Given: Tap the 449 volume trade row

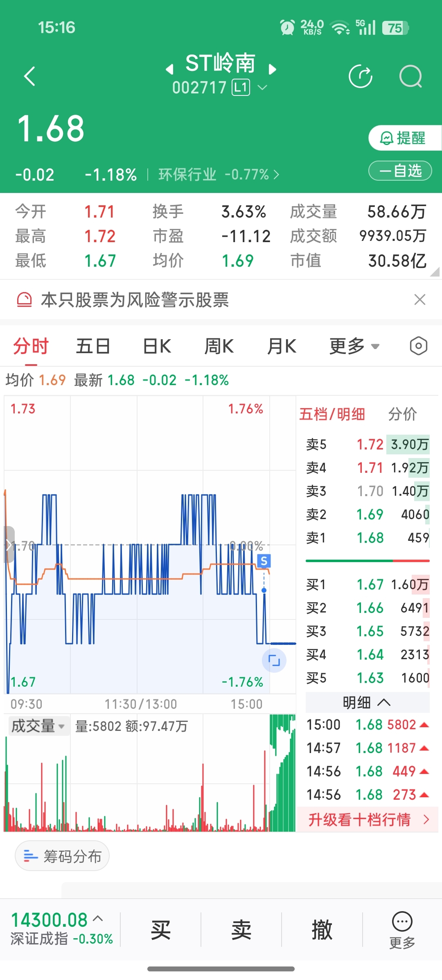Looking at the screenshot, I should [x=368, y=771].
